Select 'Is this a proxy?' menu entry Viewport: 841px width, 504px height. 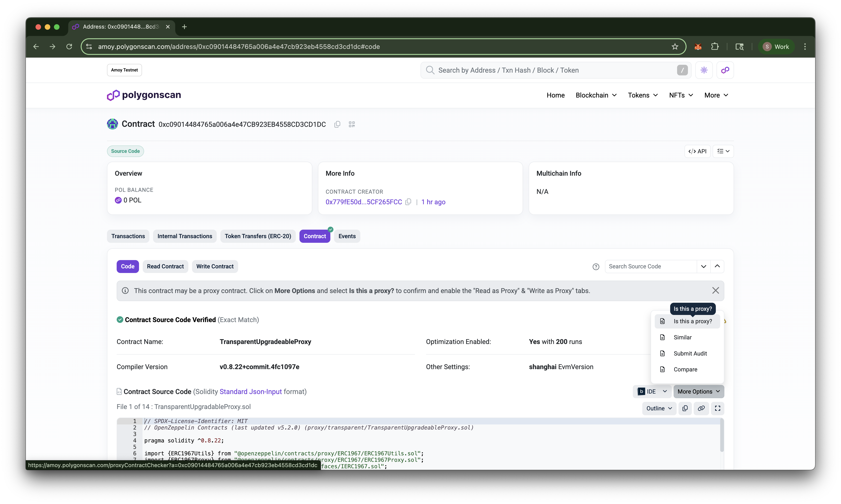coord(687,321)
